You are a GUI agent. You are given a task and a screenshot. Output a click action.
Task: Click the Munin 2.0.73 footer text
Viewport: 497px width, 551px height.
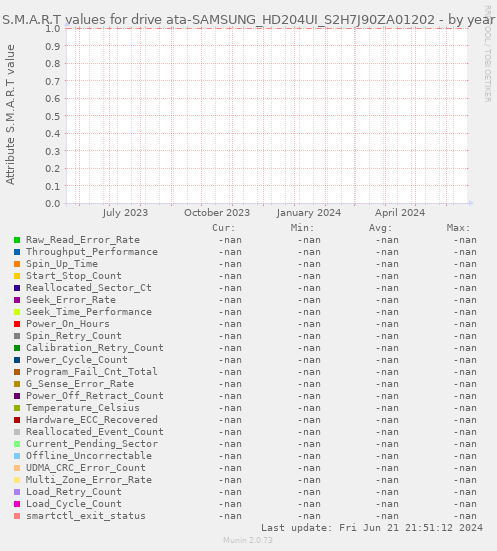[248, 540]
